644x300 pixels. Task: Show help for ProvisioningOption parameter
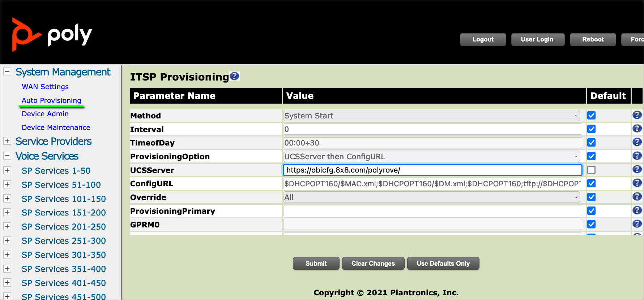pos(637,156)
